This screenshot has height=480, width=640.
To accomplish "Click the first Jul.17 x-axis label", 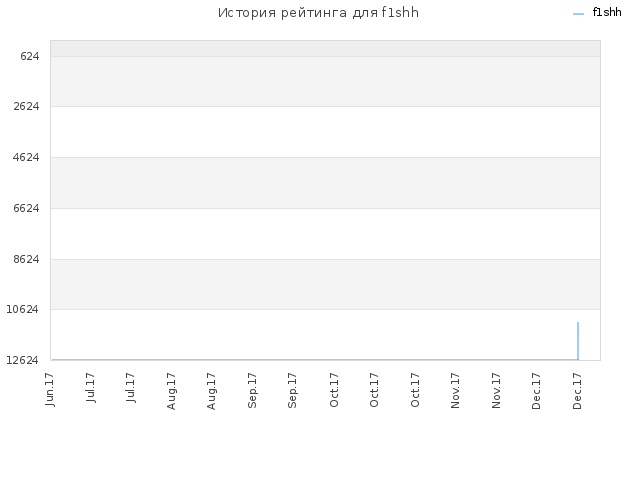I will coord(90,387).
